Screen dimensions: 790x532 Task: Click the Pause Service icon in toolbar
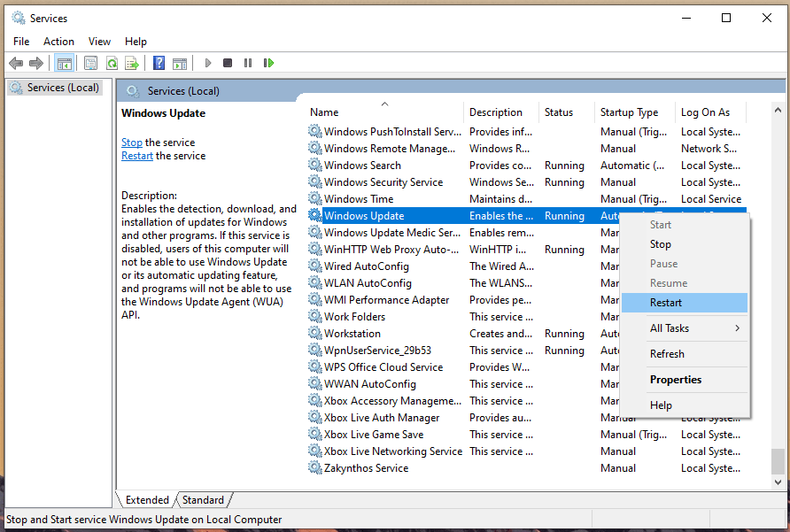(x=248, y=63)
